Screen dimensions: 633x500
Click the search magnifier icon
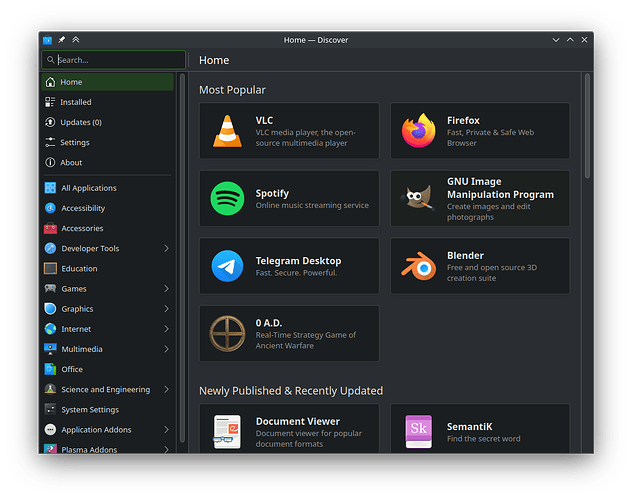pyautogui.click(x=50, y=60)
